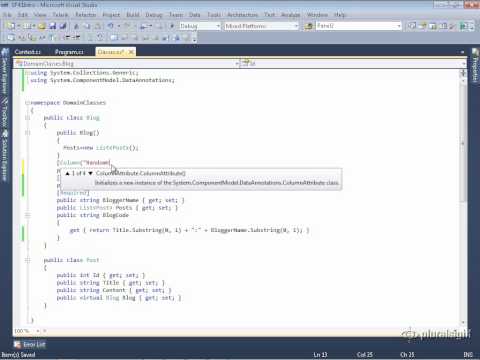Click the New Project toolbar icon
480x360 pixels.
tap(11, 26)
